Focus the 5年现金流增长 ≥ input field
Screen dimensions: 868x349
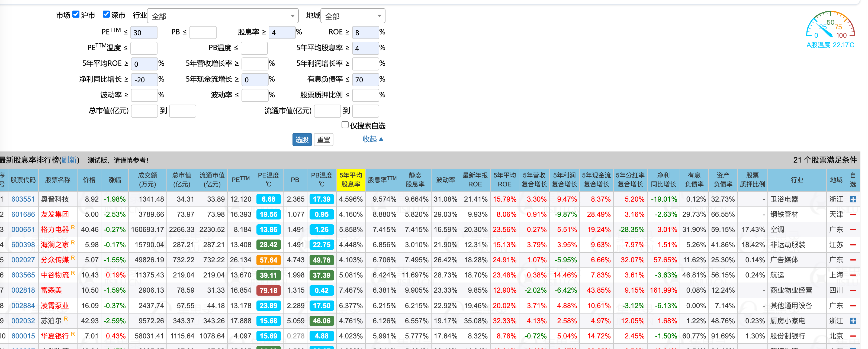pyautogui.click(x=255, y=79)
